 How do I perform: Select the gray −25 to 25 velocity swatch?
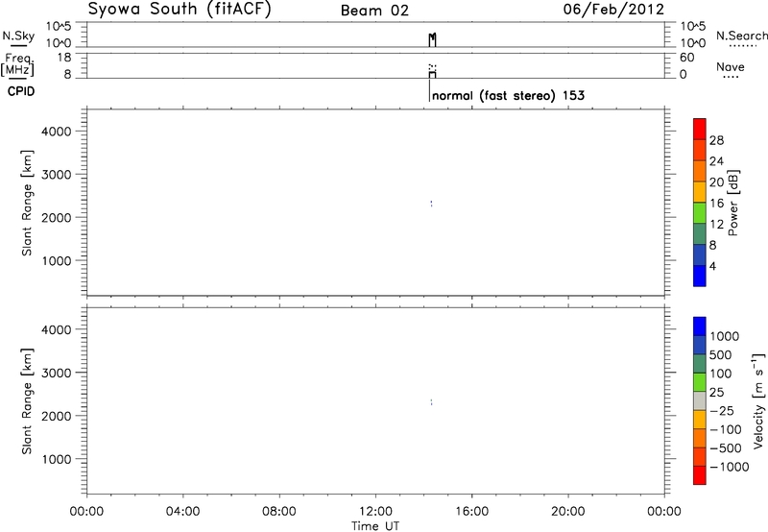pos(700,400)
